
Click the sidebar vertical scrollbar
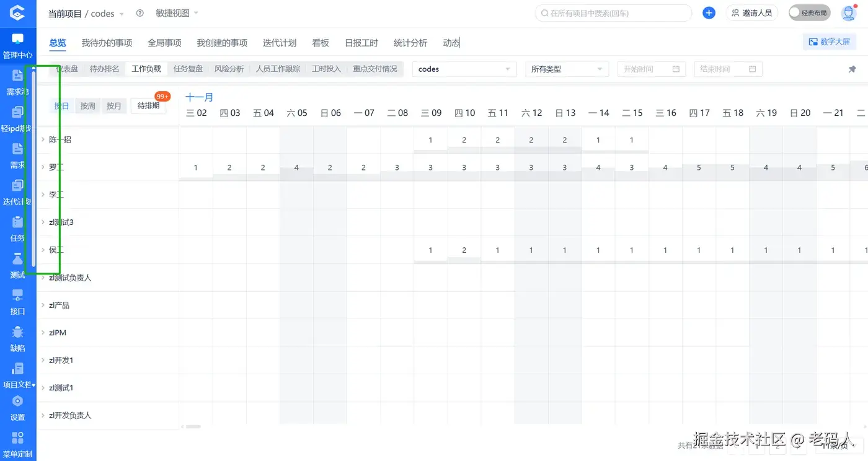[x=33, y=170]
